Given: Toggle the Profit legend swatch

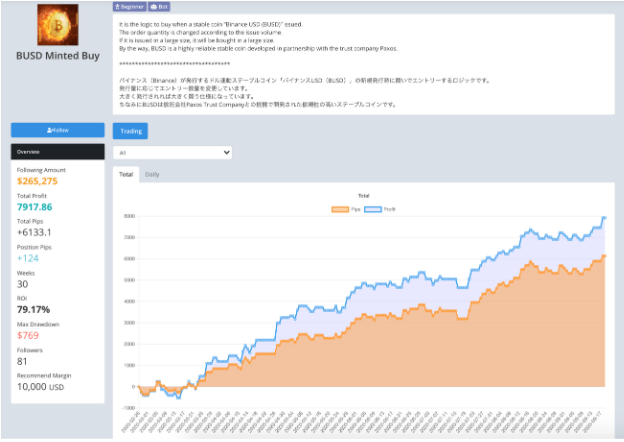Looking at the screenshot, I should [373, 209].
